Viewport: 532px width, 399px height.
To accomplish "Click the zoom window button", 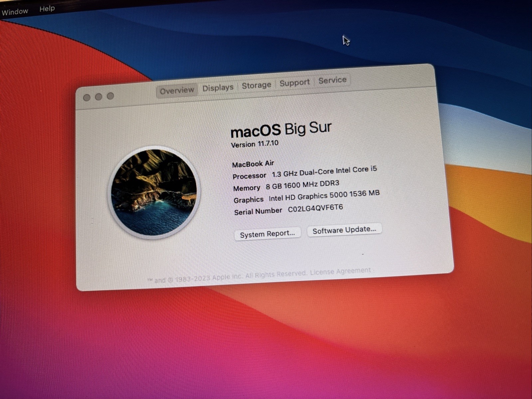I will coord(110,96).
